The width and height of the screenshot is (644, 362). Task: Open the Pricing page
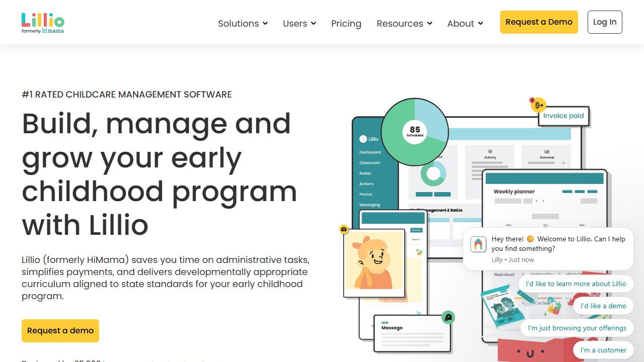346,24
